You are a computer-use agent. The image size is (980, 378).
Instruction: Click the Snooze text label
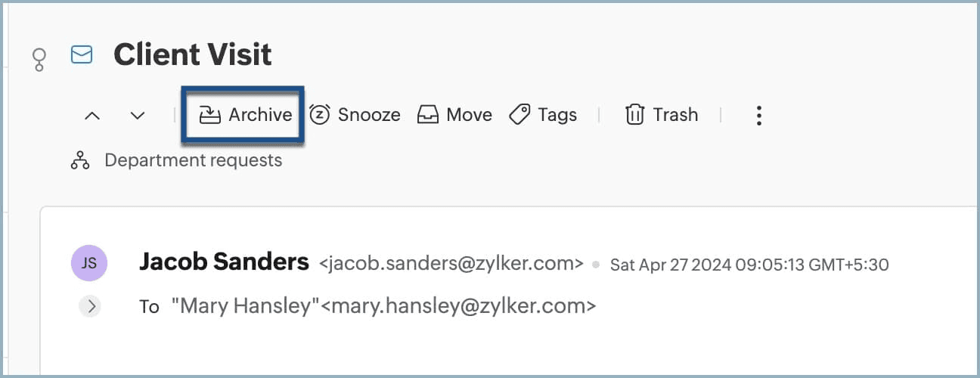[x=369, y=115]
